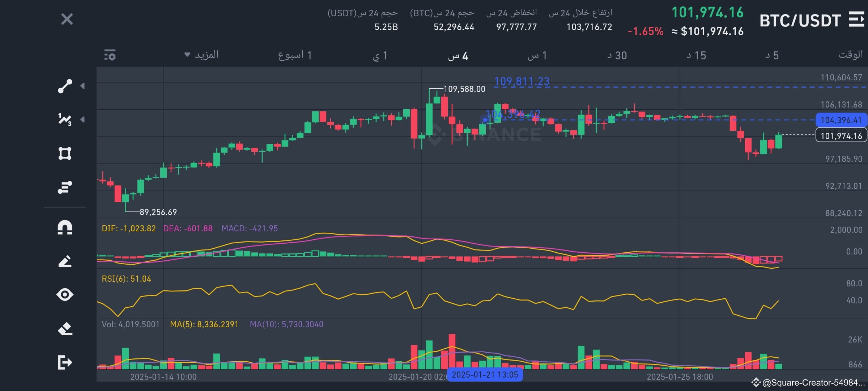Close the chart with the X icon
868x391 pixels.
(x=67, y=20)
